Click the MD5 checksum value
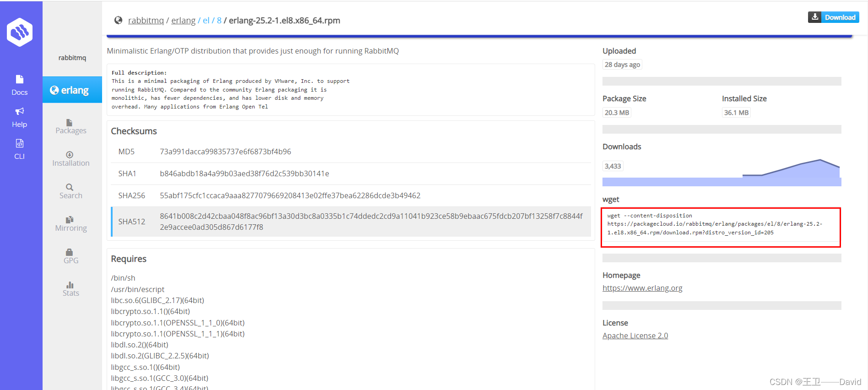Viewport: 868px width, 390px height. 225,152
